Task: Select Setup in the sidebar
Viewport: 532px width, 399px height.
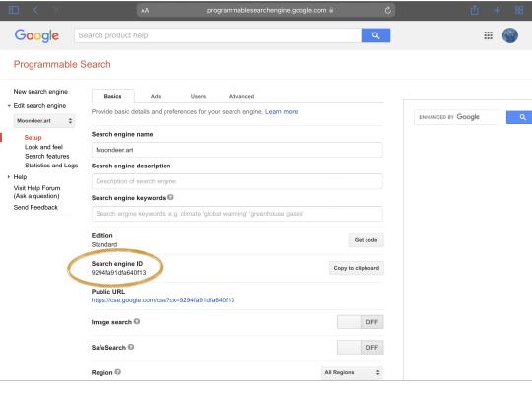Action: 33,137
